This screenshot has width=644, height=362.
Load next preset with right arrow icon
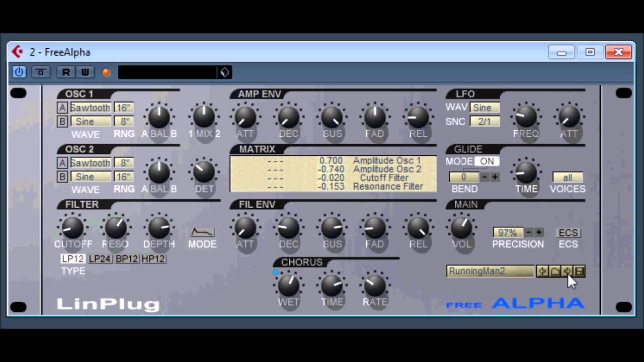click(567, 271)
